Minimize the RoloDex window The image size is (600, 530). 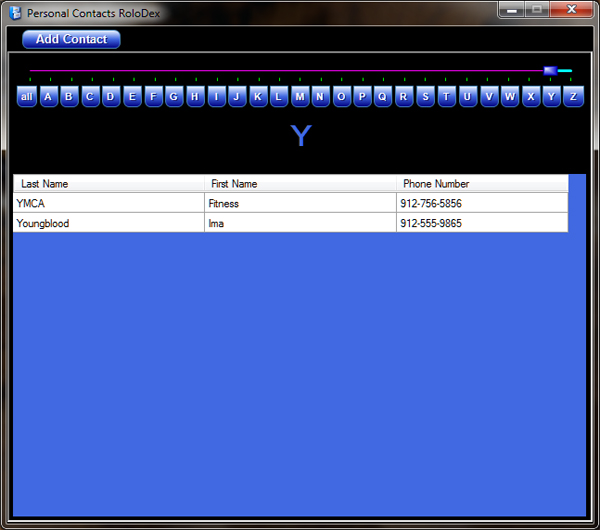pos(512,10)
